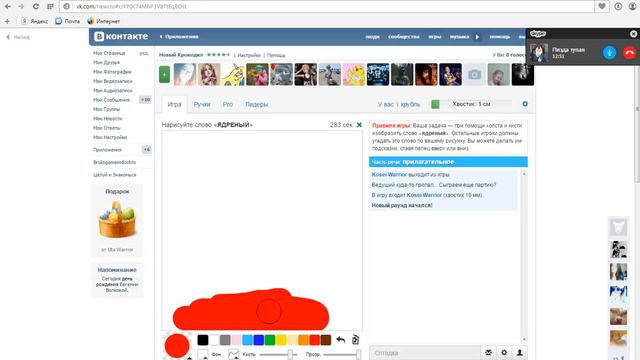Open browser downloads icon
The width and height of the screenshot is (640, 360).
[618, 7]
